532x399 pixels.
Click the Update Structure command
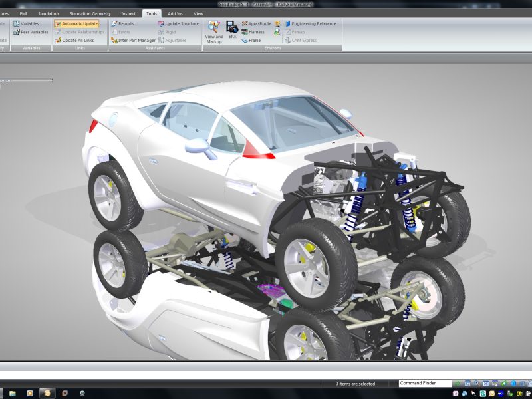pyautogui.click(x=178, y=23)
